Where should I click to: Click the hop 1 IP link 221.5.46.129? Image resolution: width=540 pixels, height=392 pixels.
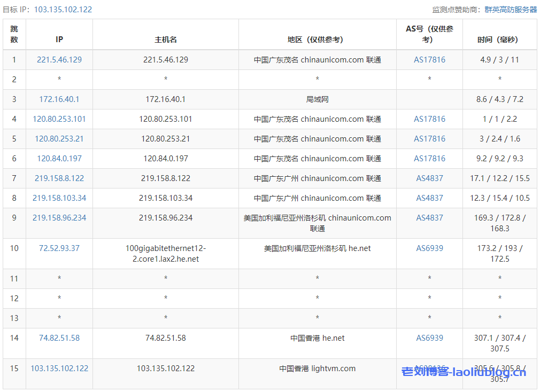click(59, 60)
